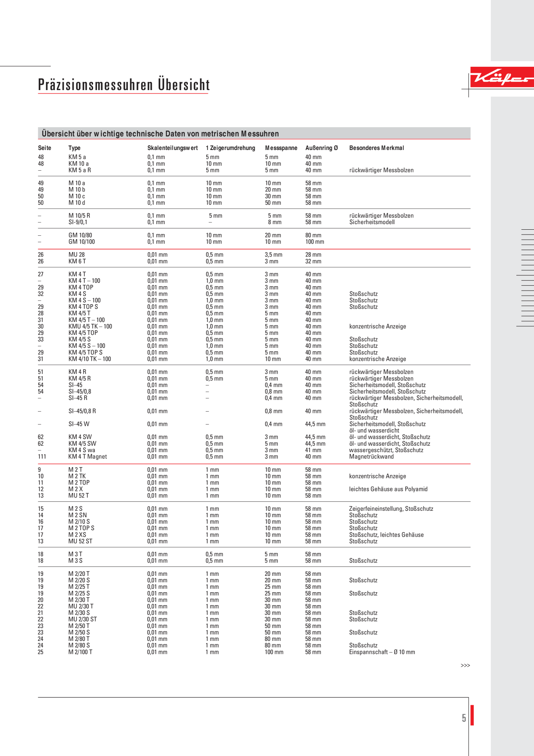Click type M 3 T
The height and width of the screenshot is (756, 534).
(x=75, y=554)
